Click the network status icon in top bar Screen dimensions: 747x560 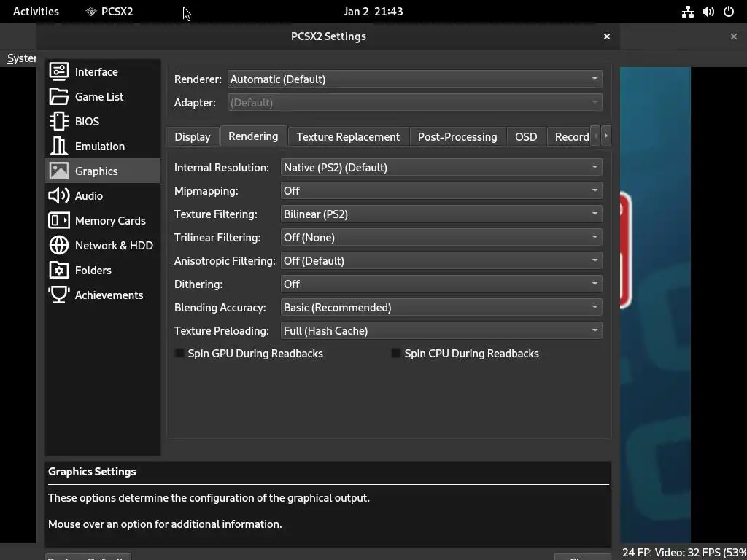click(x=687, y=12)
